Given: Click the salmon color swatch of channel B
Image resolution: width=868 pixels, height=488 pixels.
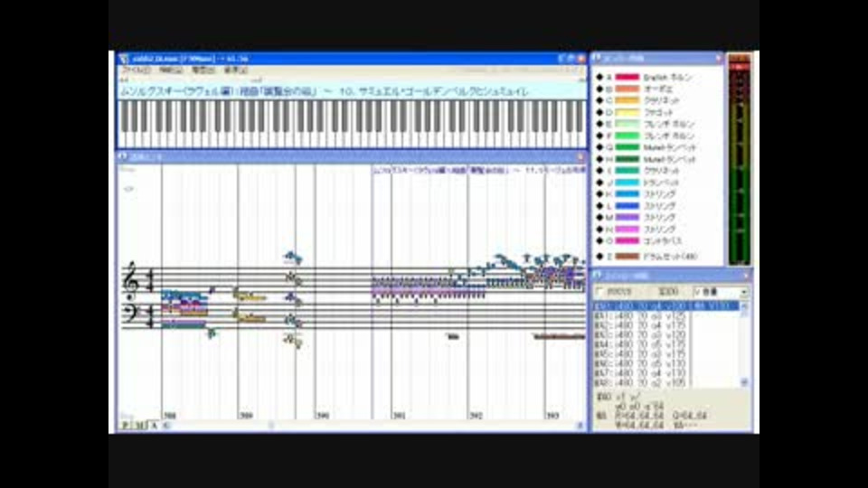Looking at the screenshot, I should click(627, 89).
